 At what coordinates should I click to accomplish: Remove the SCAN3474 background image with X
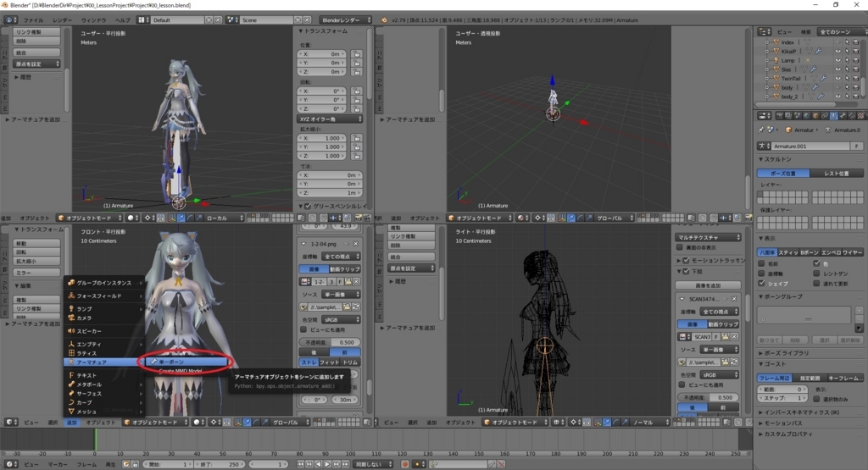(734, 299)
